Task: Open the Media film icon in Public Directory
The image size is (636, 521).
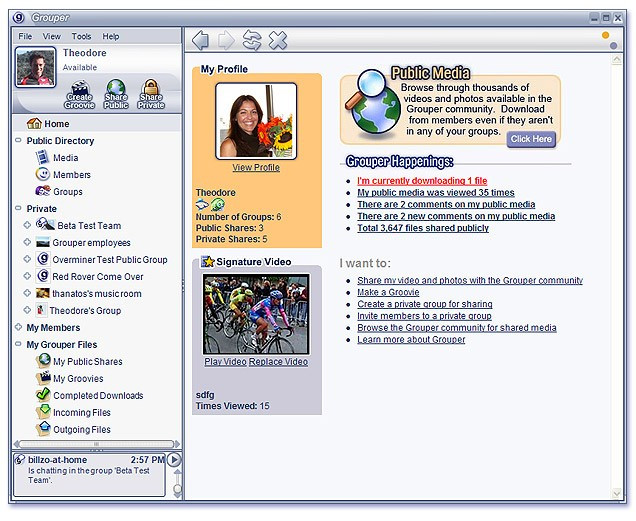Action: [42, 157]
